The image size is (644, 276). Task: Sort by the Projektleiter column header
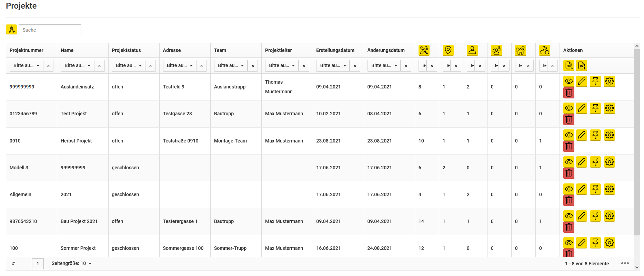click(x=278, y=50)
